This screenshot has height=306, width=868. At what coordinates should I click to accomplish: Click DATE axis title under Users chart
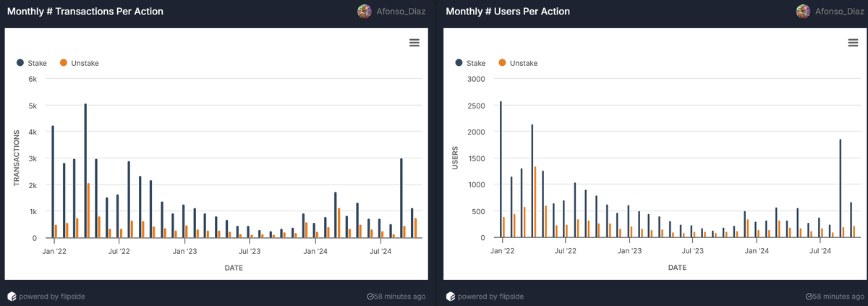[677, 268]
